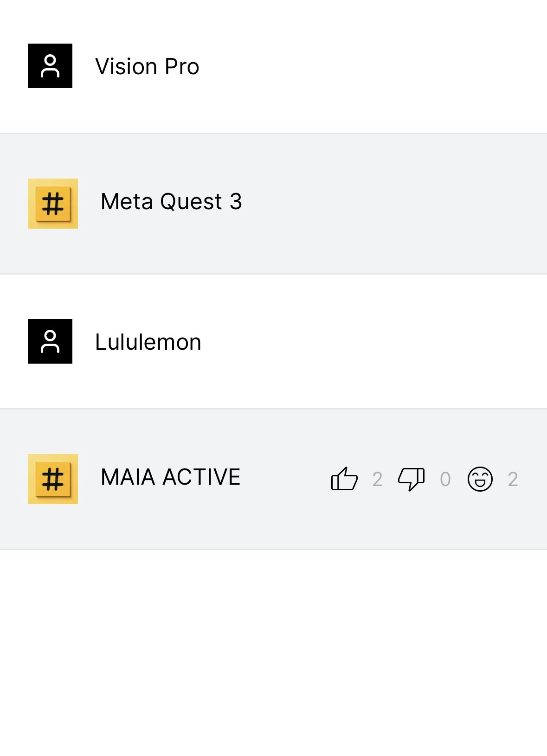Open the Vision Pro text label
The image size is (547, 756).
147,66
